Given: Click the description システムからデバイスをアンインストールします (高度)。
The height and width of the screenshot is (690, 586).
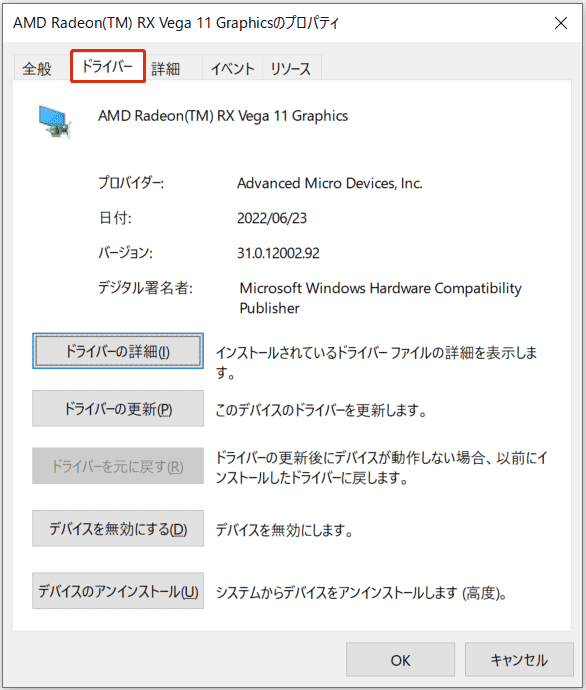Looking at the screenshot, I should click(x=362, y=593).
